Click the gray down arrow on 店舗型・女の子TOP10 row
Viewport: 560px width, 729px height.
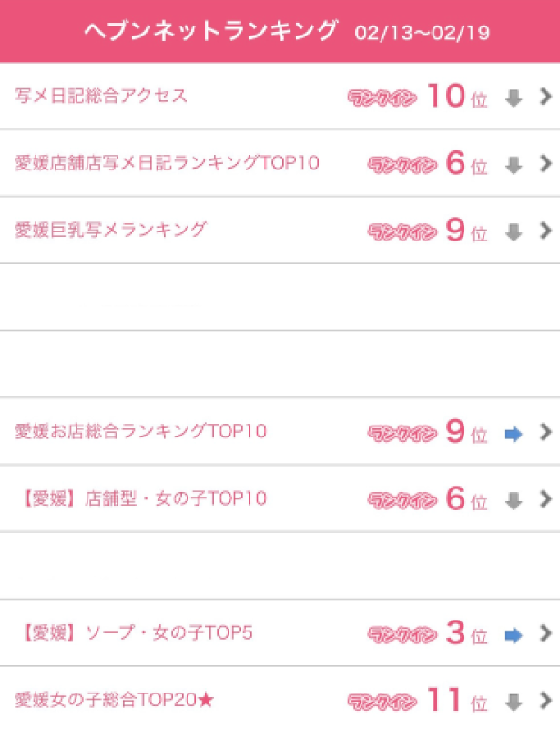514,500
